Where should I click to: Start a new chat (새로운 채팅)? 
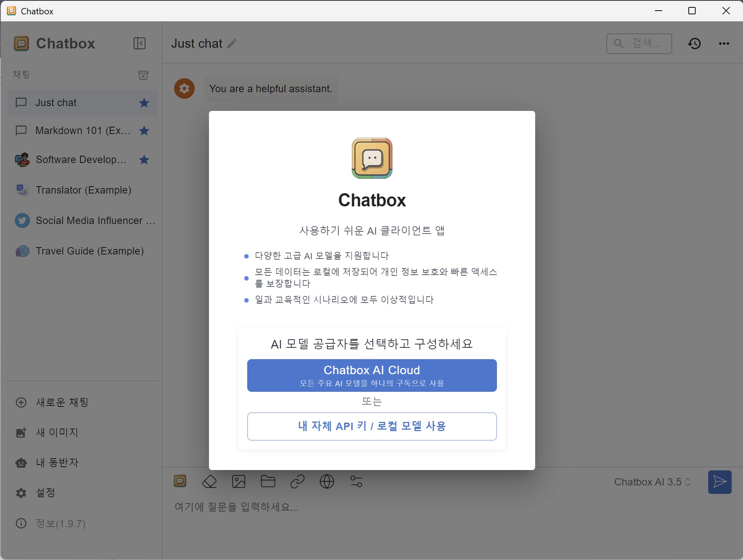point(83,402)
